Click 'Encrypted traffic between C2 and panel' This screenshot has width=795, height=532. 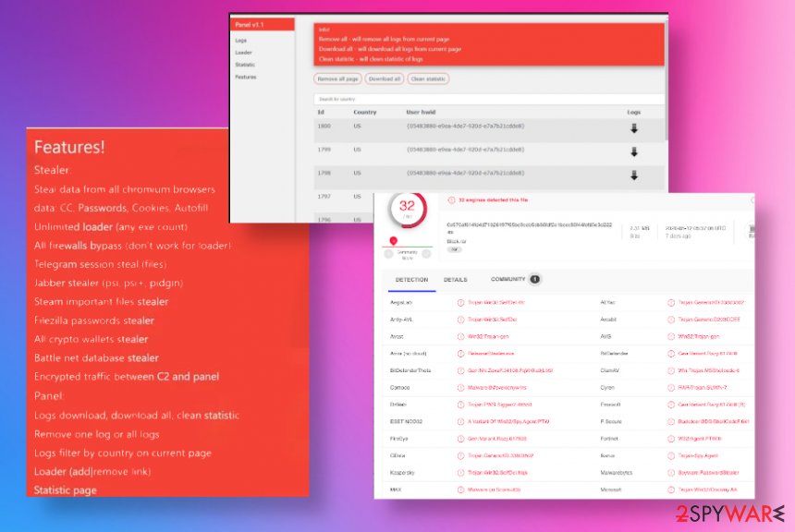click(127, 377)
